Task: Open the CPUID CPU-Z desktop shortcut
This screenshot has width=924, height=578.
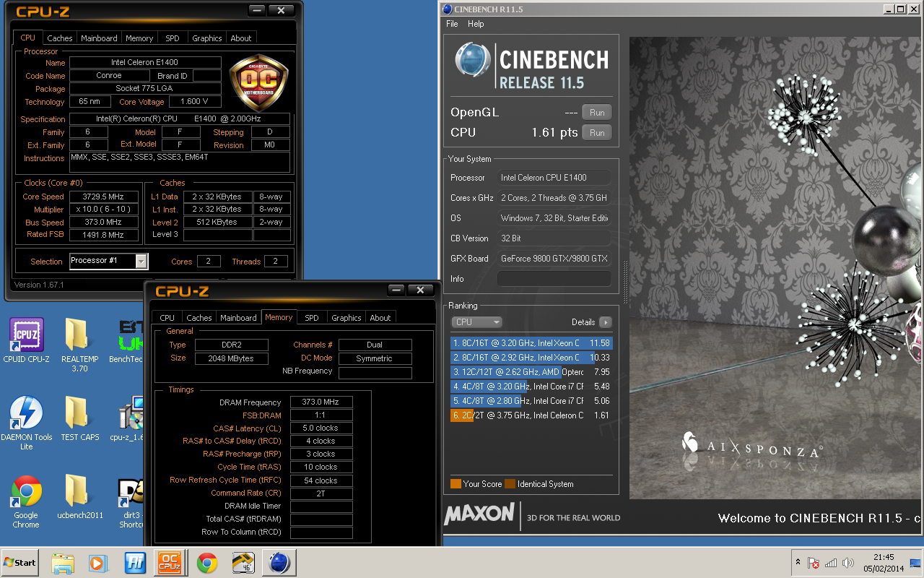Action: click(26, 342)
